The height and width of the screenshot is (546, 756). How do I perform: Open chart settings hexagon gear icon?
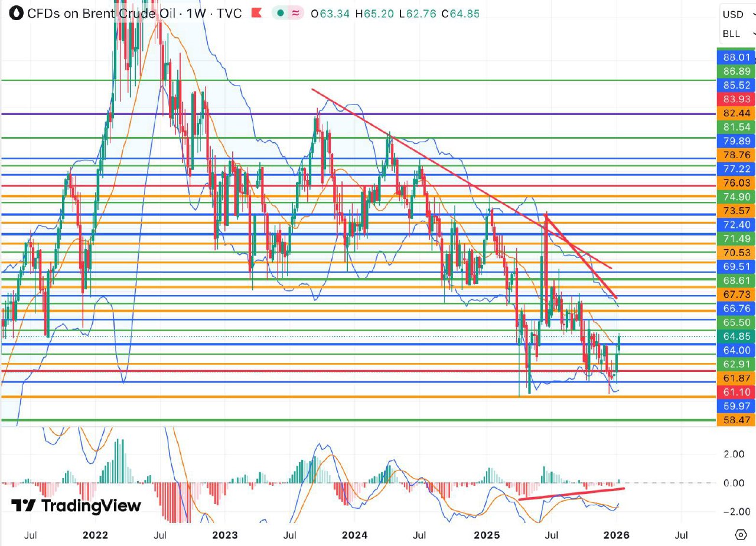pos(741,535)
